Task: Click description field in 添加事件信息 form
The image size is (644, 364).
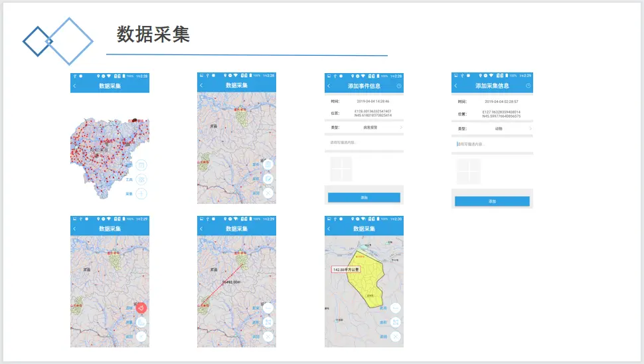Action: click(x=364, y=143)
